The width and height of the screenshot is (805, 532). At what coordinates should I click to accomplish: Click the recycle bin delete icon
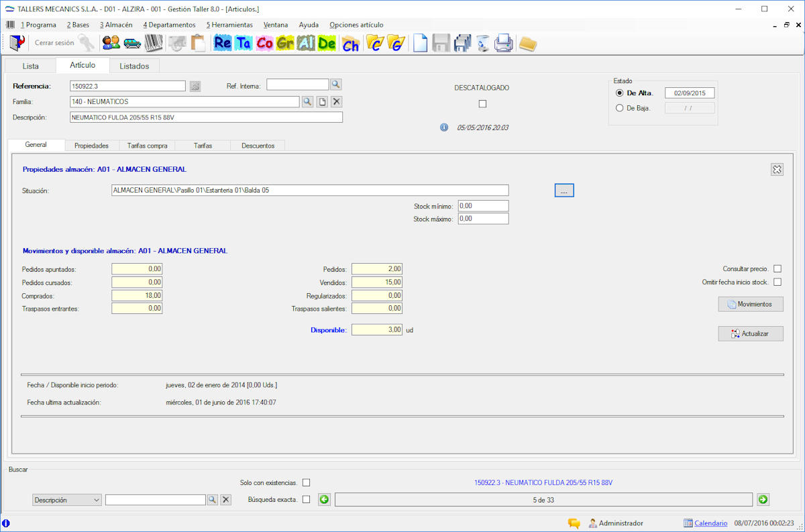click(483, 43)
